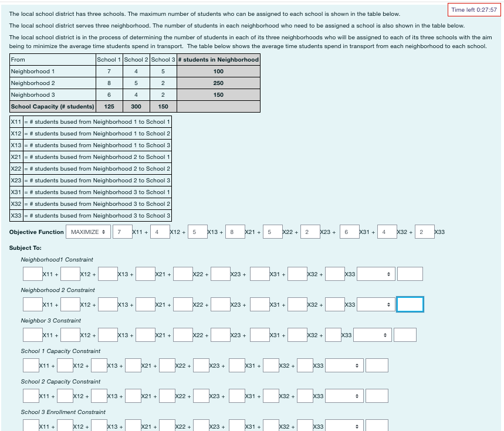The width and height of the screenshot is (504, 431).
Task: Click the objective function X12 coefficient box
Action: click(160, 232)
